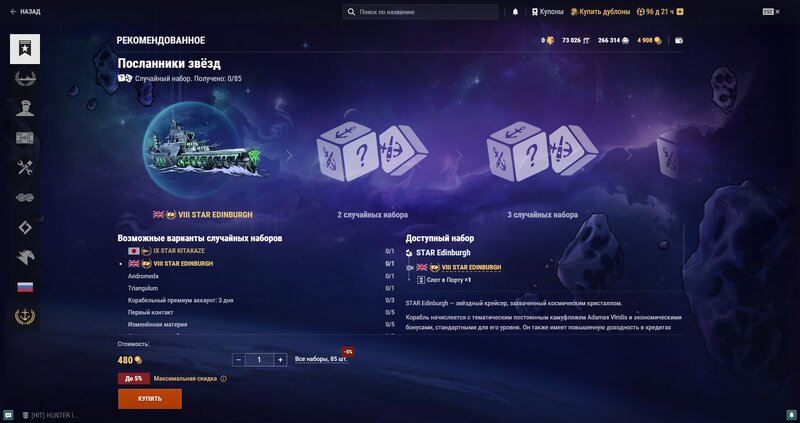Select the commander category icon in sidebar

(x=25, y=108)
